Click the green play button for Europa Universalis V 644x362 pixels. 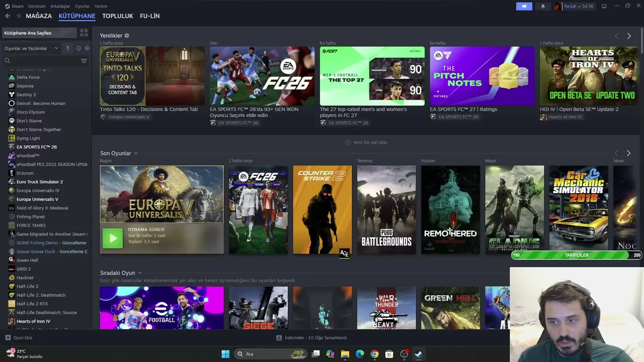tap(112, 238)
